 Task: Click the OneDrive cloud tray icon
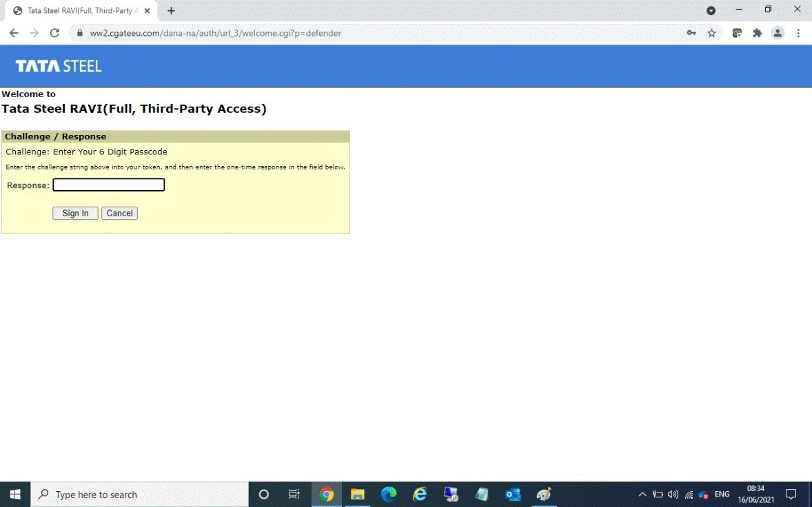point(703,495)
